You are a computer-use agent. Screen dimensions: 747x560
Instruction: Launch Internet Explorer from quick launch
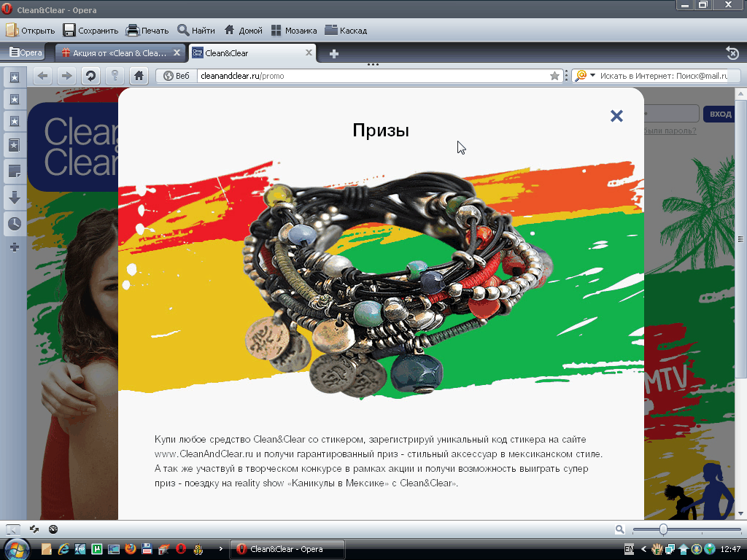coord(63,549)
